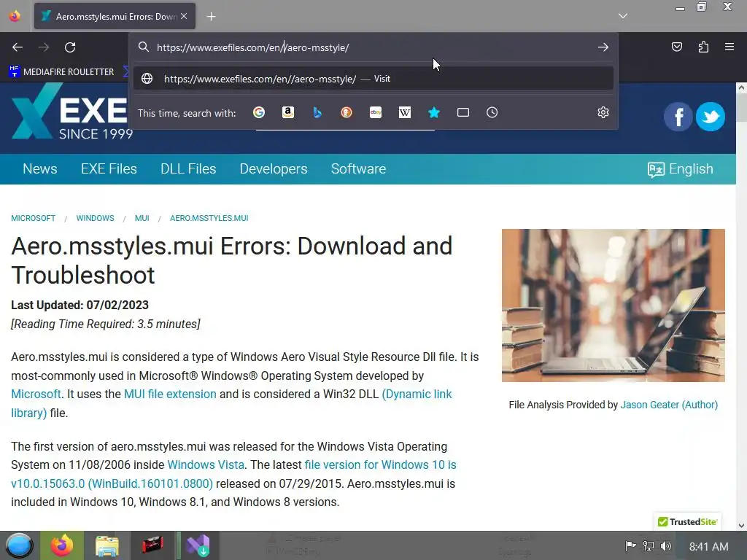Search with Wikipedia this time
This screenshot has width=747, height=560.
pyautogui.click(x=404, y=112)
